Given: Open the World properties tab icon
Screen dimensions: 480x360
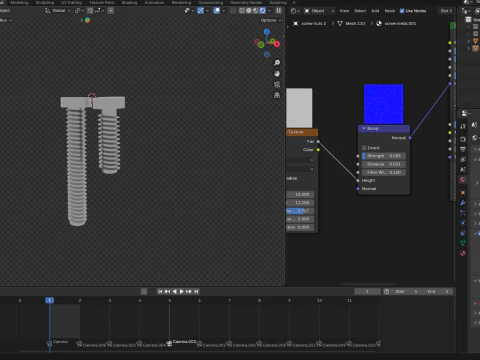Looking at the screenshot, I should click(x=463, y=180).
